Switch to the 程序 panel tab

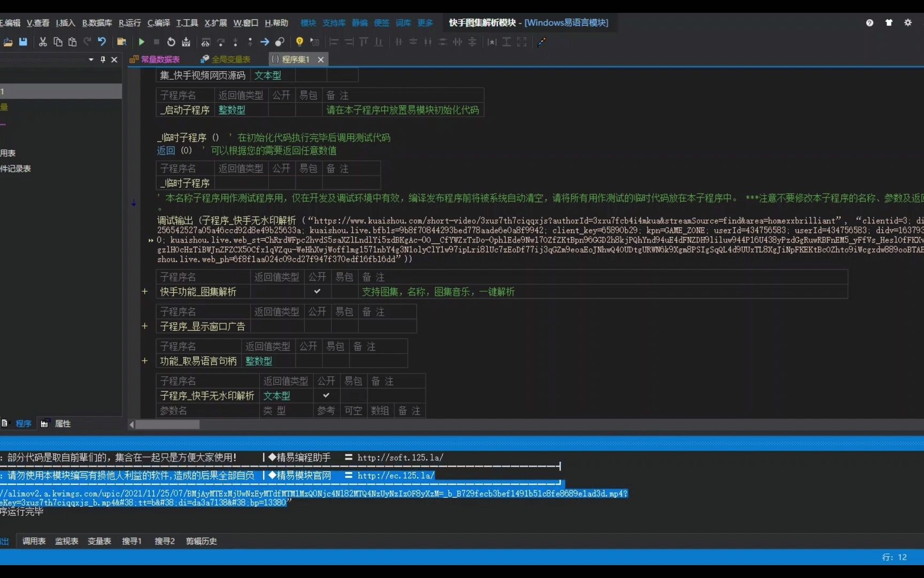[17, 423]
